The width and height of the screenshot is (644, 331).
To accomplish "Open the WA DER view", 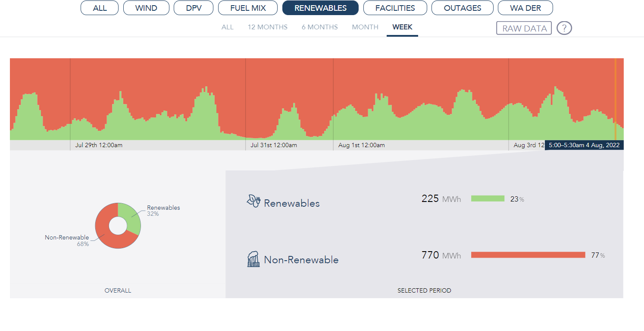I will point(525,8).
